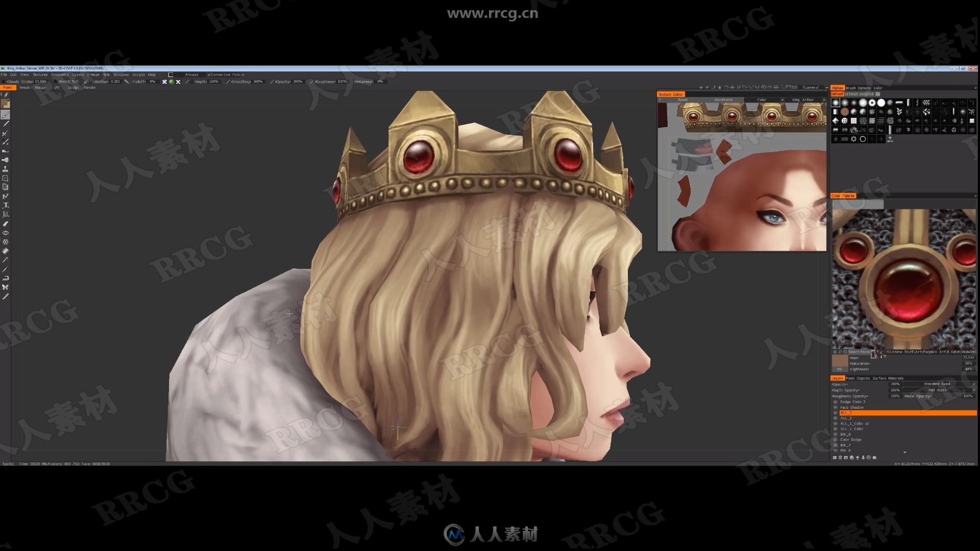
Task: Expand the Alphas panel options arrow
Action: (975, 88)
